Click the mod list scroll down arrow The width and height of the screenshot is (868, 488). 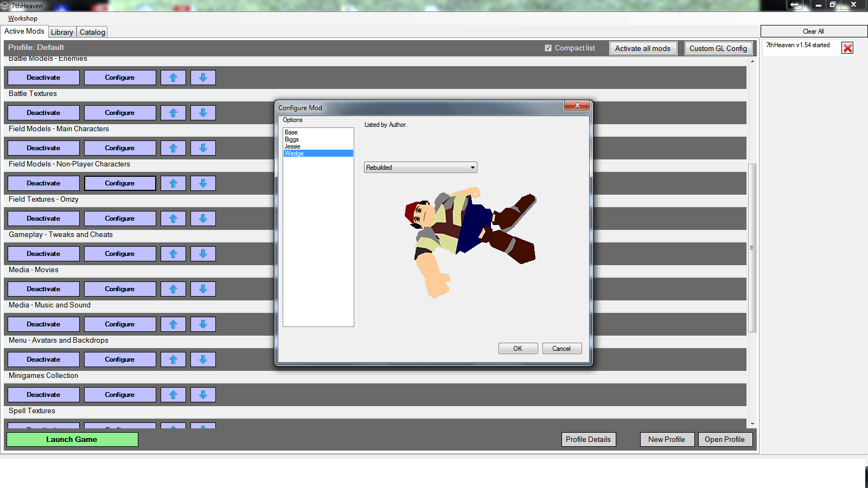pyautogui.click(x=752, y=424)
